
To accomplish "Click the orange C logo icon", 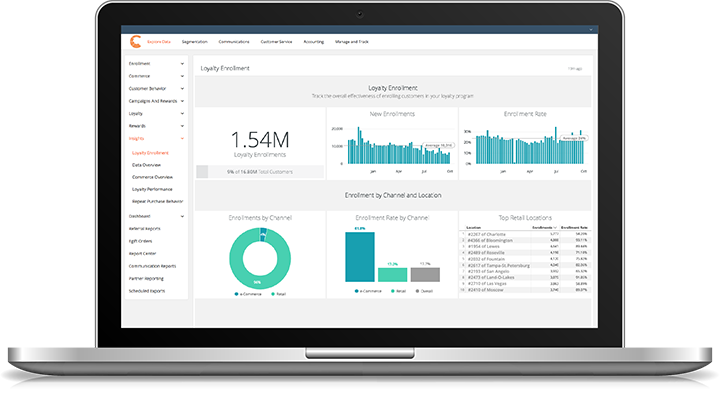I will pos(135,42).
